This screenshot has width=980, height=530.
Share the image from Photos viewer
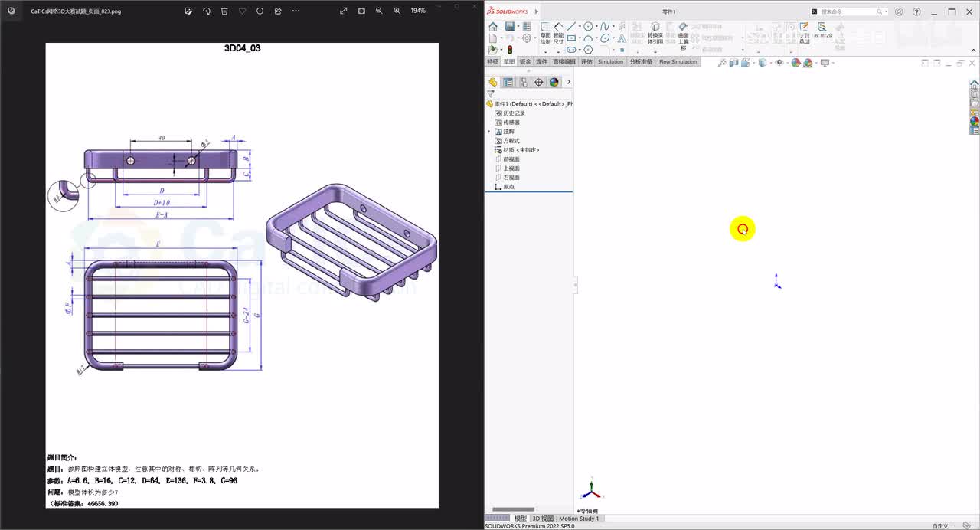point(277,11)
